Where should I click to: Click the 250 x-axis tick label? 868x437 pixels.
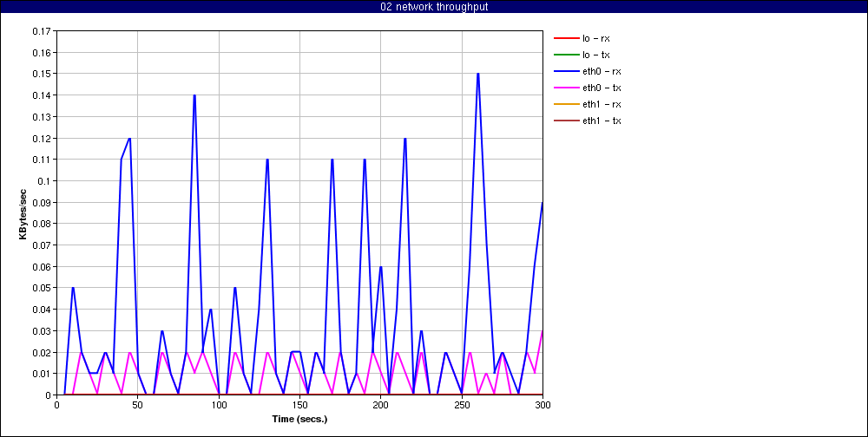point(462,404)
